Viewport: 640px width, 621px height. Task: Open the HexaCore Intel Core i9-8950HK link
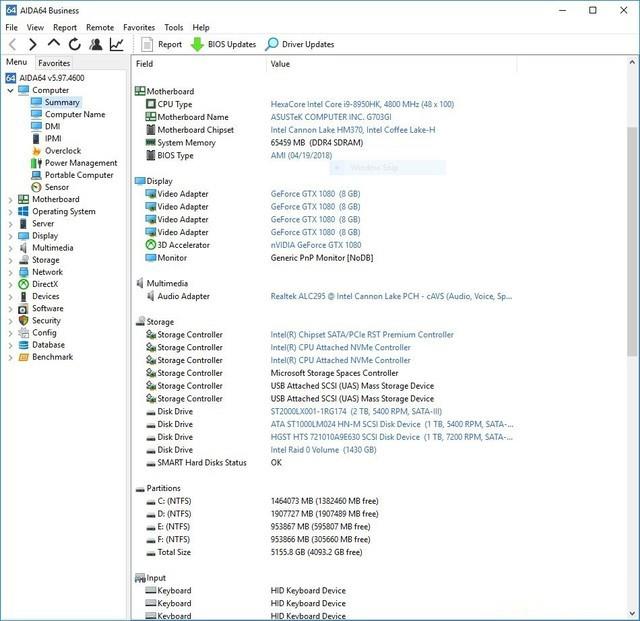(x=362, y=104)
